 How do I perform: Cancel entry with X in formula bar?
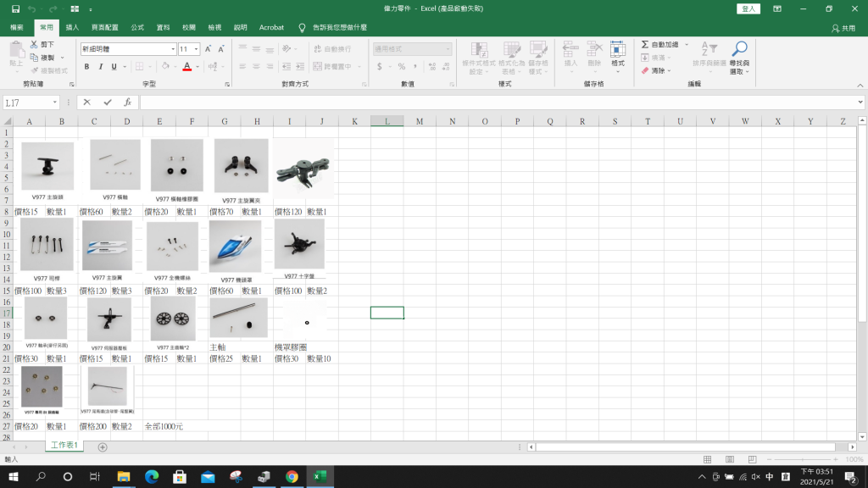pyautogui.click(x=87, y=103)
